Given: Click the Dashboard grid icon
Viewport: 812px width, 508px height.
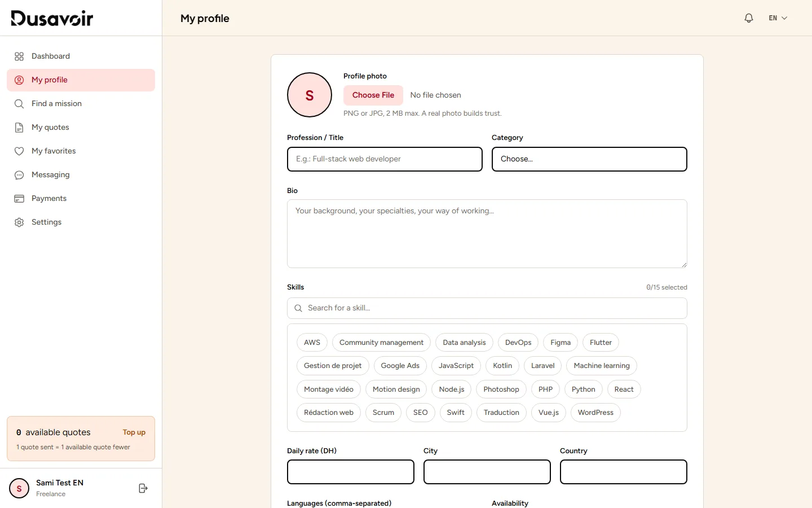Looking at the screenshot, I should tap(19, 56).
